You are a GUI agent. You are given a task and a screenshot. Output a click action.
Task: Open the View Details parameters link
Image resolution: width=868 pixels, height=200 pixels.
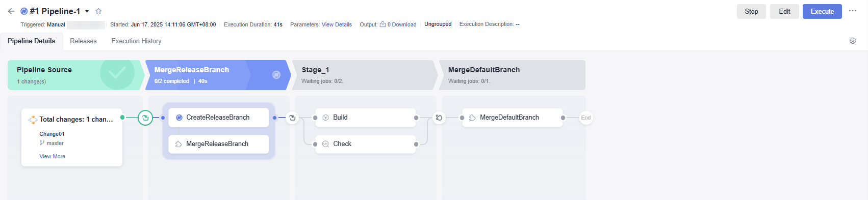point(337,24)
